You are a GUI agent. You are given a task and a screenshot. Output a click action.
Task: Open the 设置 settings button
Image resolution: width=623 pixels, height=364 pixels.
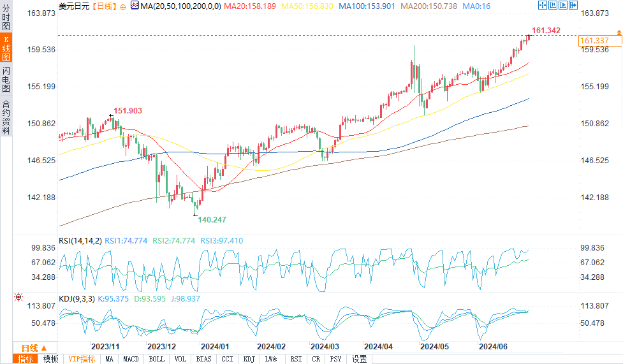coord(359,359)
